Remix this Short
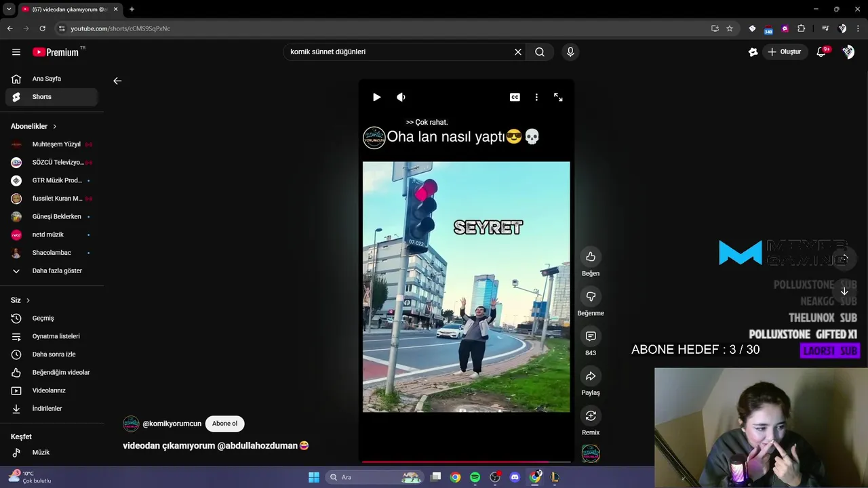This screenshot has width=868, height=488. pyautogui.click(x=591, y=415)
